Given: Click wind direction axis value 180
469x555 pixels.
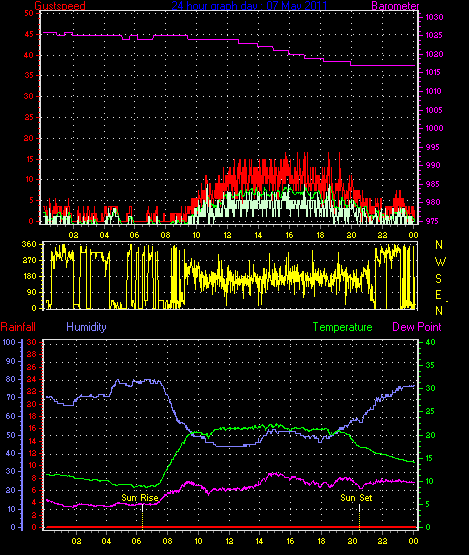Looking at the screenshot, I should [29, 276].
